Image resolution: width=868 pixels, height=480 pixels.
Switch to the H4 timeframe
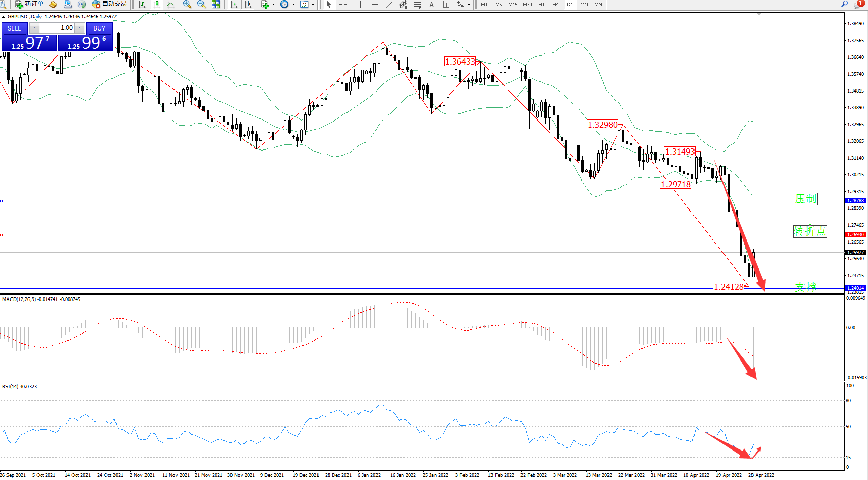click(555, 4)
